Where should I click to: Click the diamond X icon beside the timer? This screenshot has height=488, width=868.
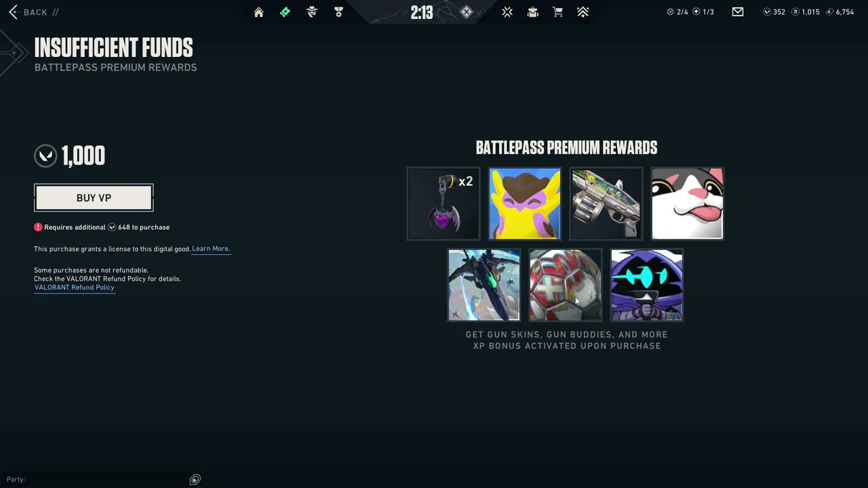pyautogui.click(x=467, y=12)
